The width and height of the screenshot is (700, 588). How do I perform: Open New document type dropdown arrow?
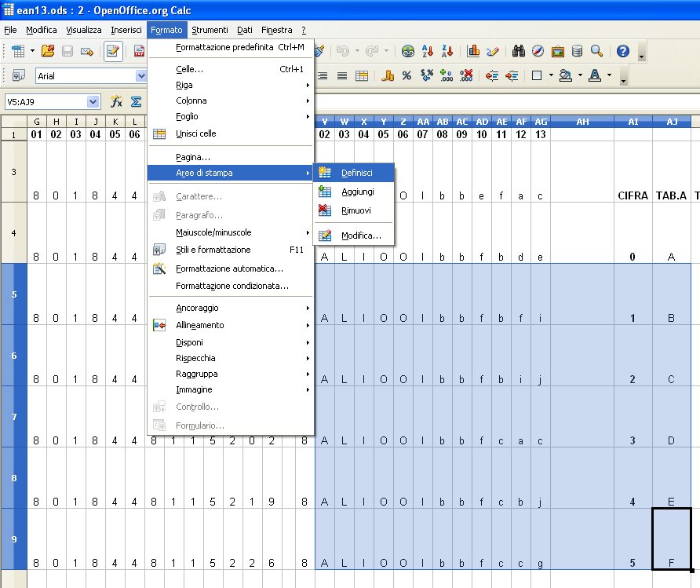(32, 51)
